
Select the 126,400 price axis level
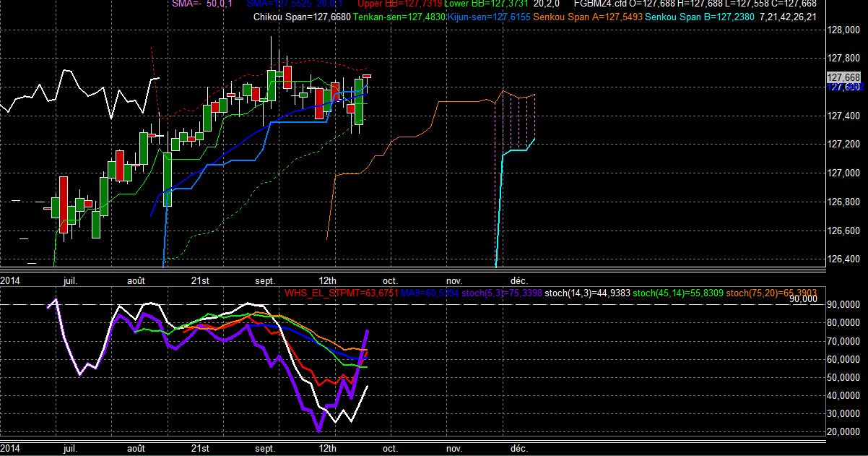pos(844,259)
